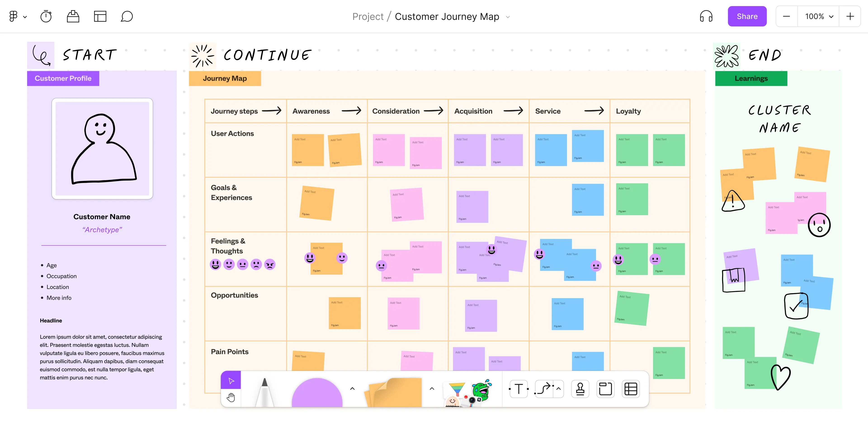Viewport: 868px width, 434px height.
Task: Open the sticky note color chevron
Action: (x=431, y=388)
